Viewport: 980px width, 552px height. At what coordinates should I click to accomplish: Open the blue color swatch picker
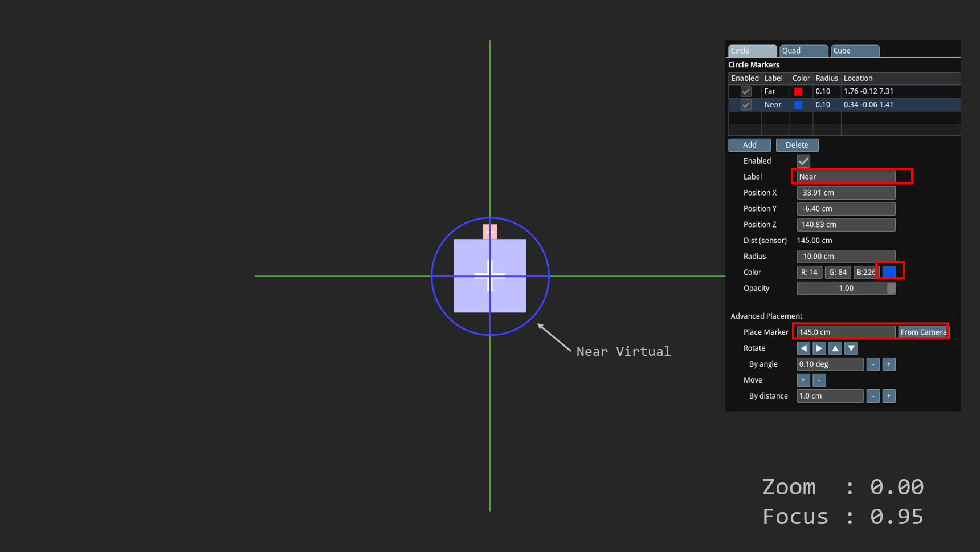(x=888, y=272)
